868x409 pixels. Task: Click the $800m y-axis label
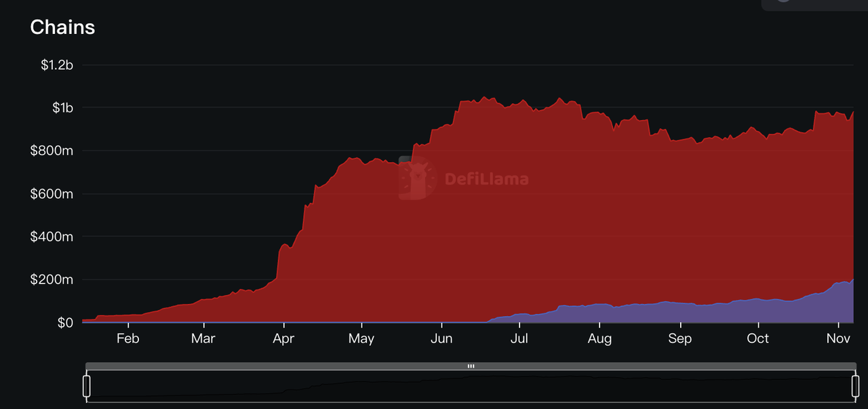coord(52,151)
